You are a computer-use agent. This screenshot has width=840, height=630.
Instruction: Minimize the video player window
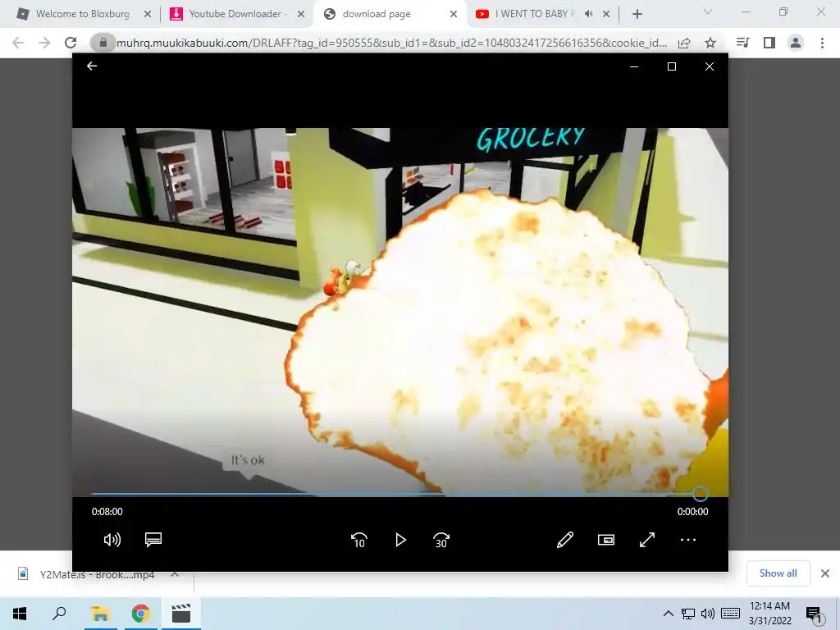point(634,66)
